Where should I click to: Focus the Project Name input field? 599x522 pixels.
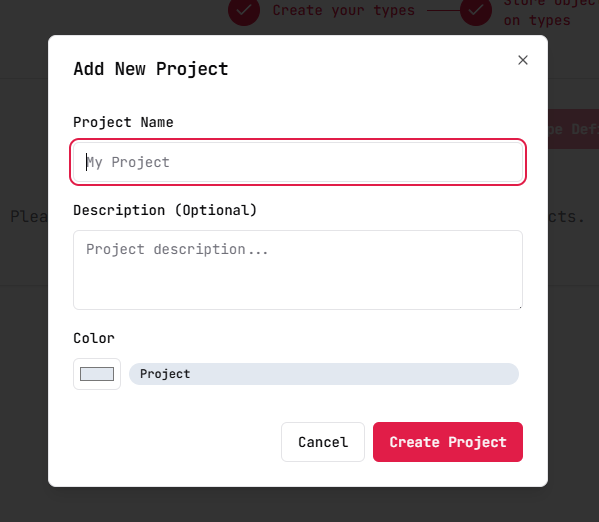click(x=298, y=162)
